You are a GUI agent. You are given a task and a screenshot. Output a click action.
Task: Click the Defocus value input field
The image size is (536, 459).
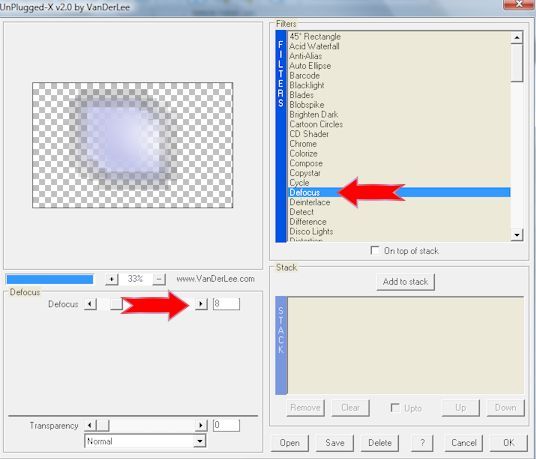(x=226, y=304)
